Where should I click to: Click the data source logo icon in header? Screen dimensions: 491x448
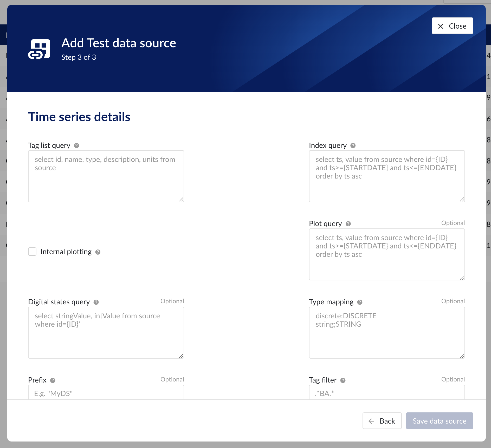(39, 49)
